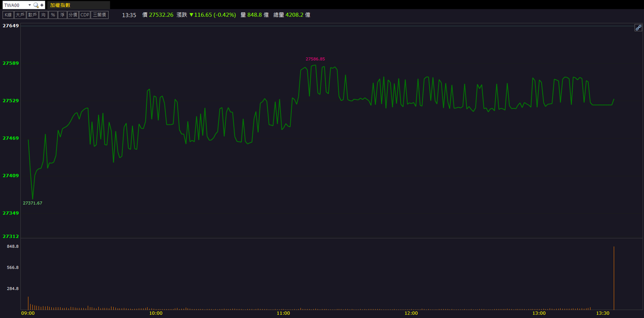Click the 13:00 time axis label
The height and width of the screenshot is (318, 644).
pyautogui.click(x=539, y=313)
